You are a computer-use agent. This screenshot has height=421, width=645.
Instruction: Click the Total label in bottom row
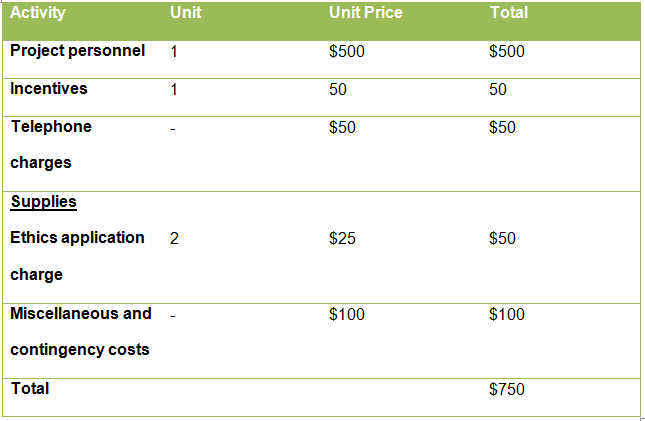click(30, 388)
